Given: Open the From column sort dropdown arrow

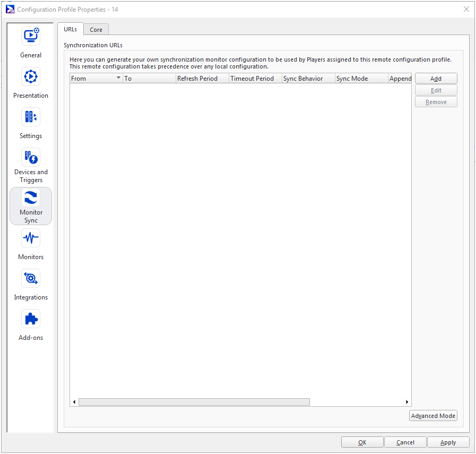Looking at the screenshot, I should [118, 78].
